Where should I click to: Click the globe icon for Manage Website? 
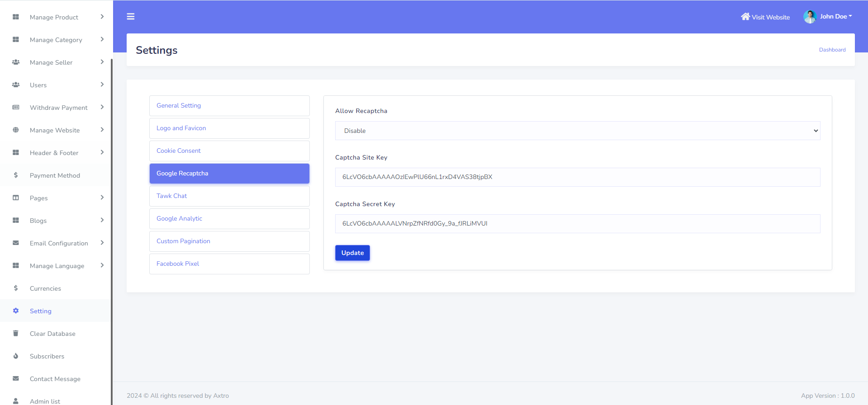click(16, 130)
